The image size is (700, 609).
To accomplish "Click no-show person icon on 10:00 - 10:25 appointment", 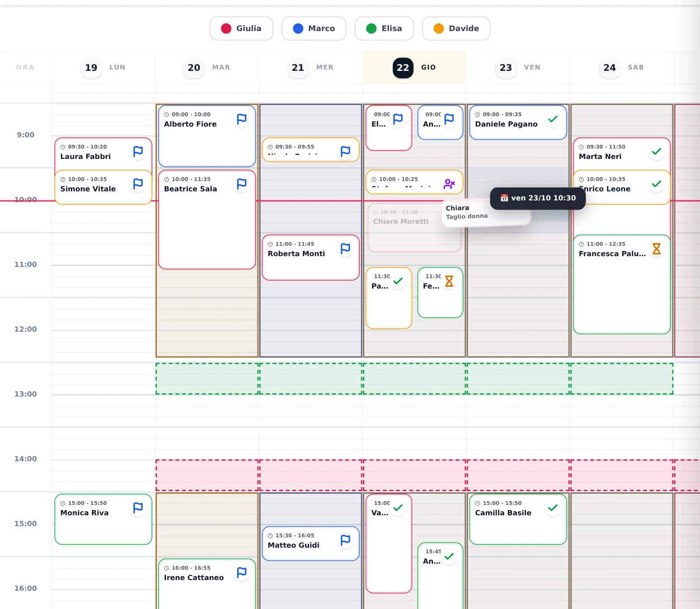I will click(449, 184).
